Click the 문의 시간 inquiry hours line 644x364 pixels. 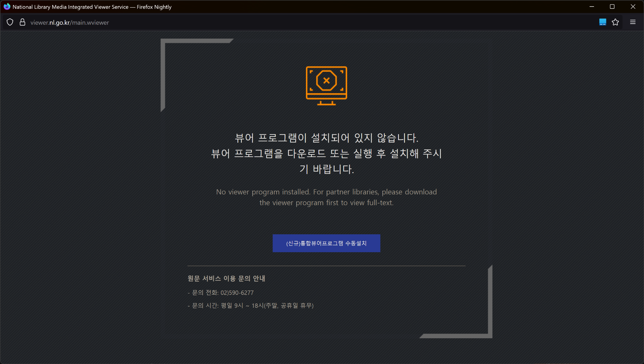[251, 306]
